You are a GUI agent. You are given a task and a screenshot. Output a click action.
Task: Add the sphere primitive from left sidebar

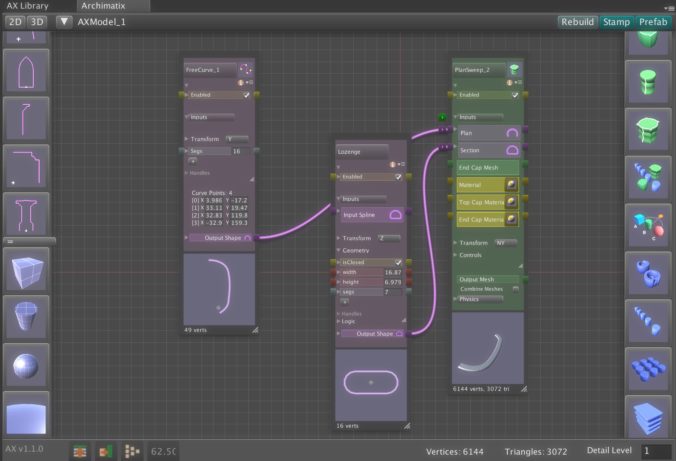[x=22, y=365]
